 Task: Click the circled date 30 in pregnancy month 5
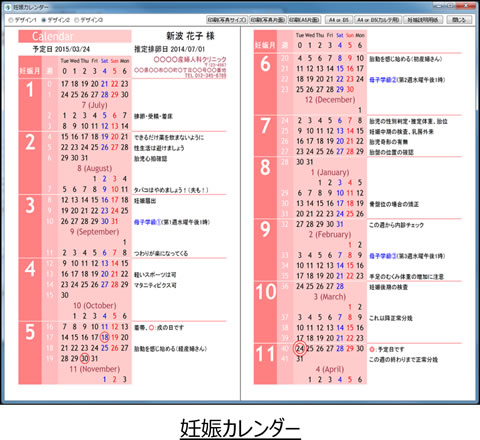[x=85, y=358]
